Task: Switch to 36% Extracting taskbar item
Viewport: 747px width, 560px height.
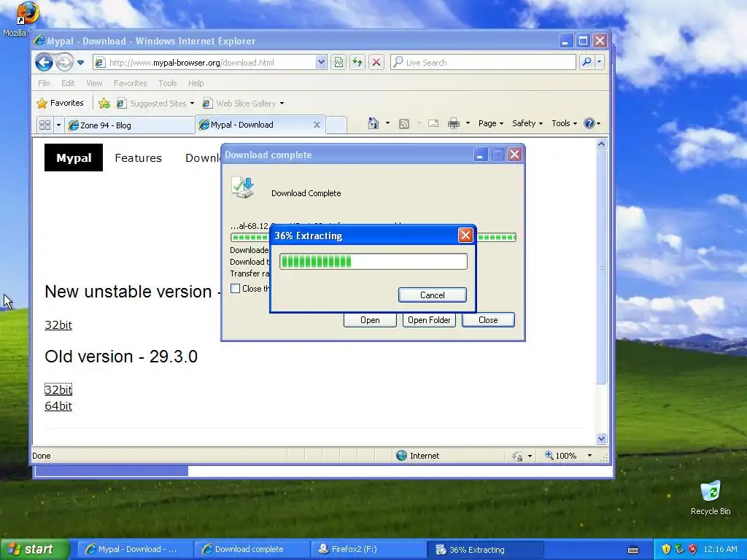Action: tap(485, 550)
